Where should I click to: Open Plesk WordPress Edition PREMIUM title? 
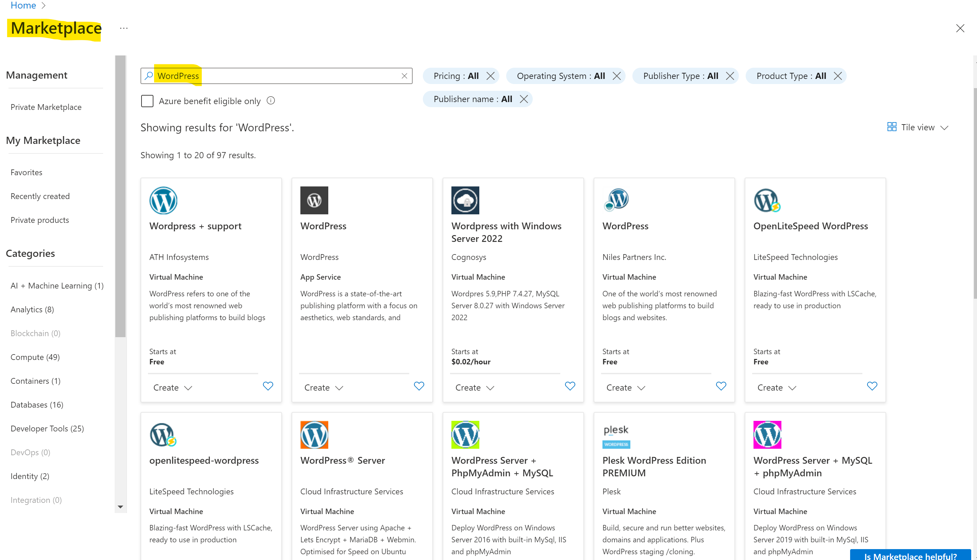pyautogui.click(x=654, y=466)
